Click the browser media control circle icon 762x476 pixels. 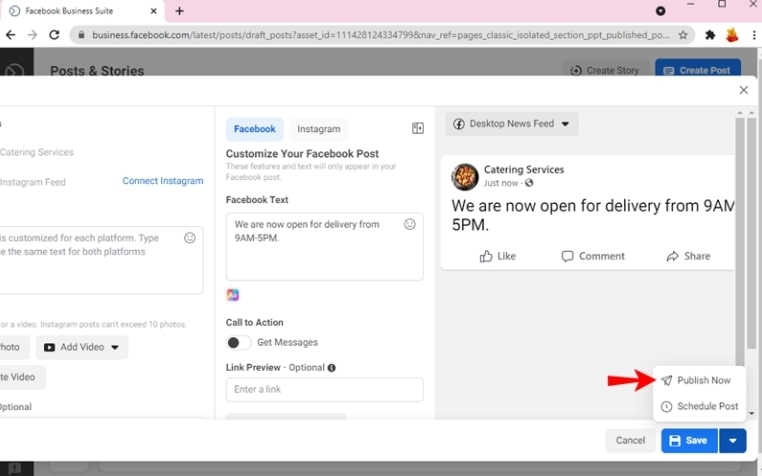[x=660, y=11]
